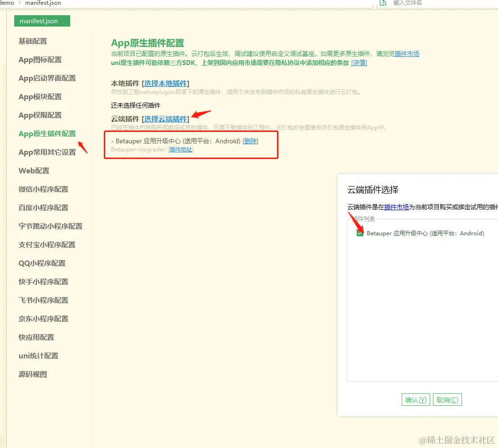Open 支付宝小程序配置
The height and width of the screenshot is (448, 498).
(47, 245)
